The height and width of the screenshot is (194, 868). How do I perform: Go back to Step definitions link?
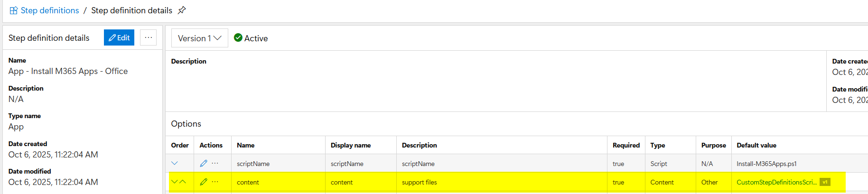pyautogui.click(x=50, y=10)
